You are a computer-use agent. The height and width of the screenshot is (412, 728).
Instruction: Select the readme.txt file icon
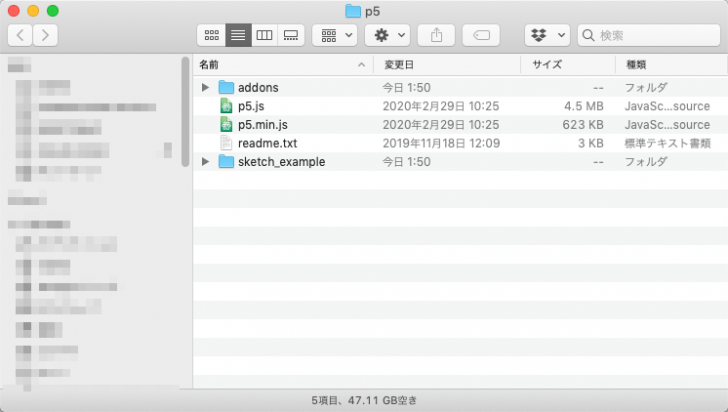pos(226,143)
